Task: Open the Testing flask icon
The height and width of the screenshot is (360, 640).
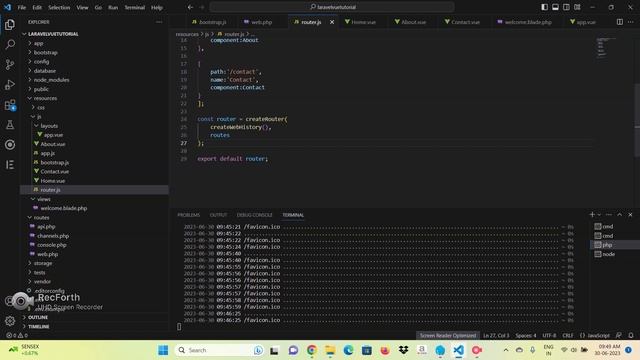Action: tap(10, 125)
